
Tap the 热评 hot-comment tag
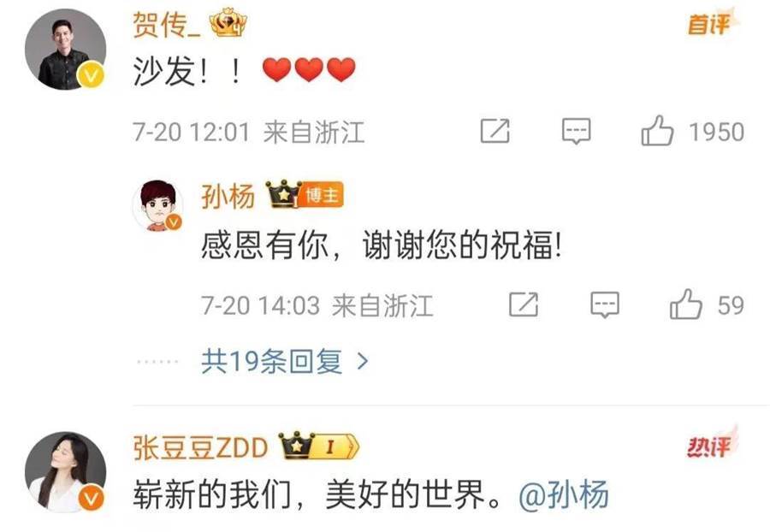tap(712, 444)
